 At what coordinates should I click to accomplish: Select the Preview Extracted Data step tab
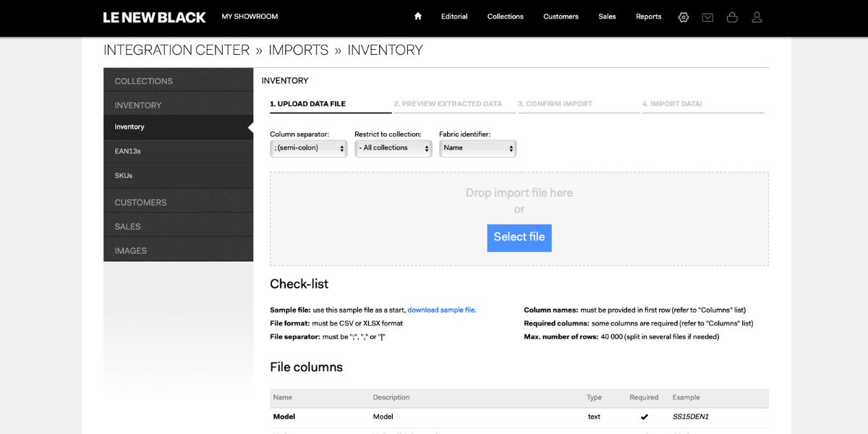tap(455, 104)
